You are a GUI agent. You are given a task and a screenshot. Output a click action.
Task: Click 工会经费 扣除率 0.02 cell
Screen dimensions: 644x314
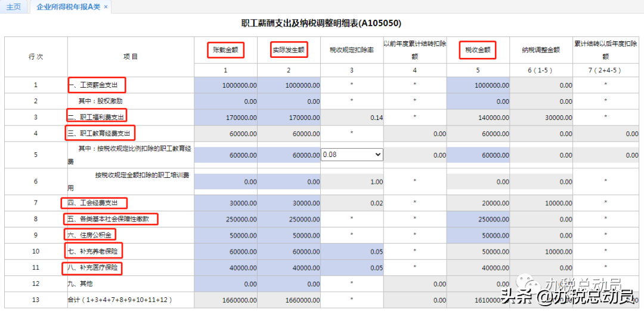(352, 203)
